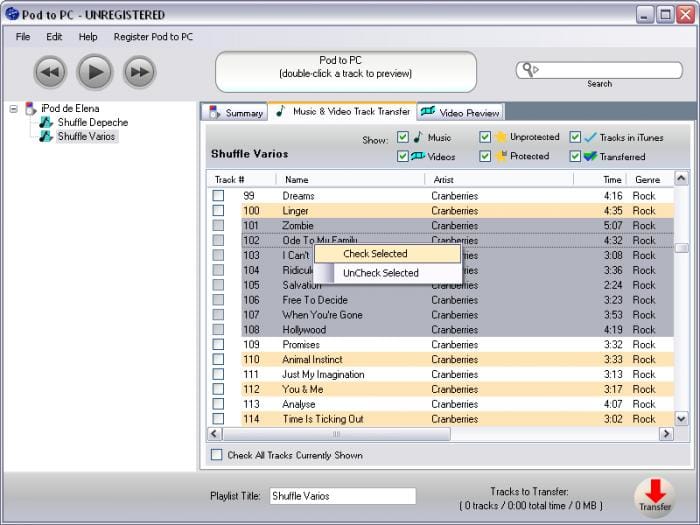Toggle the Music show filter checkbox
This screenshot has height=525, width=700.
tap(403, 137)
